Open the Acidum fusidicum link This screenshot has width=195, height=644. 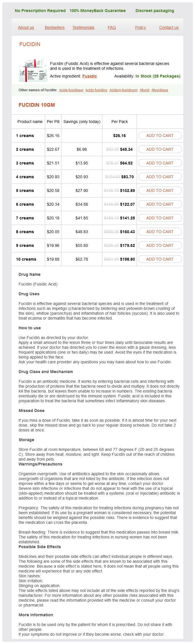click(x=124, y=90)
